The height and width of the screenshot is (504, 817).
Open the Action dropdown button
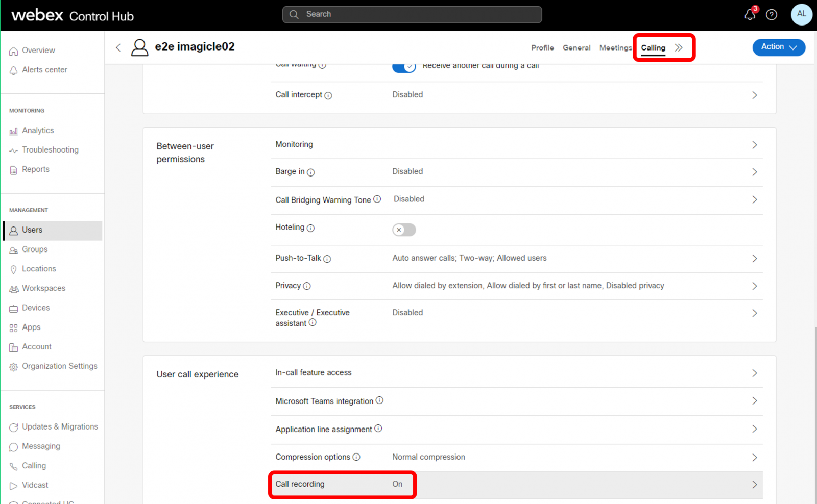[x=778, y=47]
